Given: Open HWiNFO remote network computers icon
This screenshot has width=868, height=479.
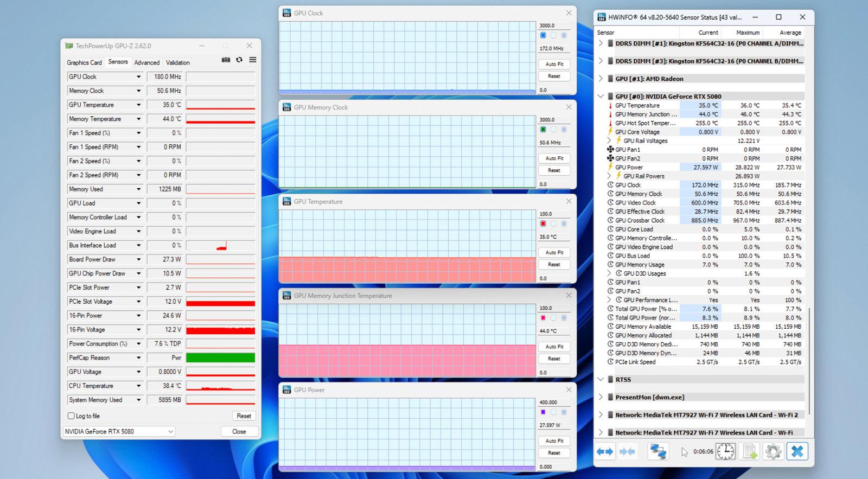Looking at the screenshot, I should click(658, 451).
